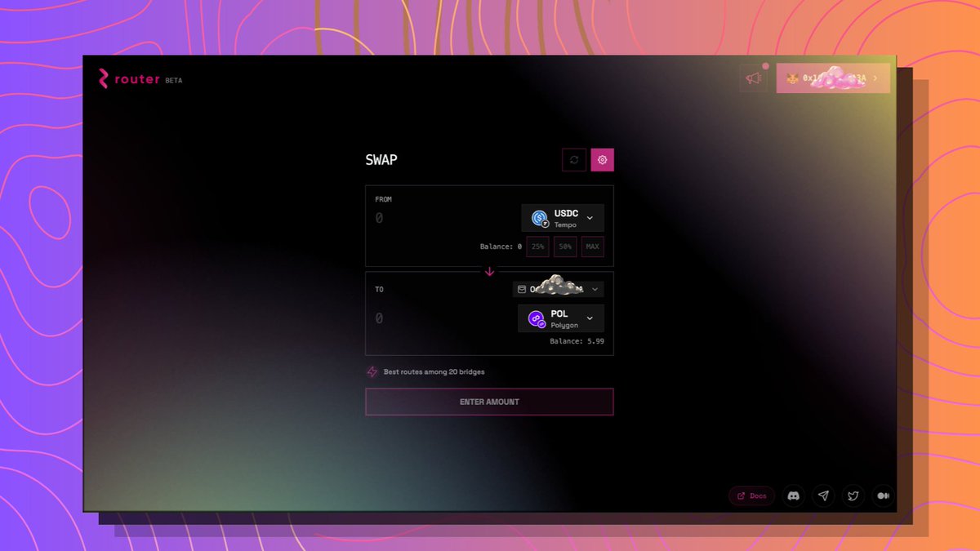Click the BETA label

click(x=174, y=81)
